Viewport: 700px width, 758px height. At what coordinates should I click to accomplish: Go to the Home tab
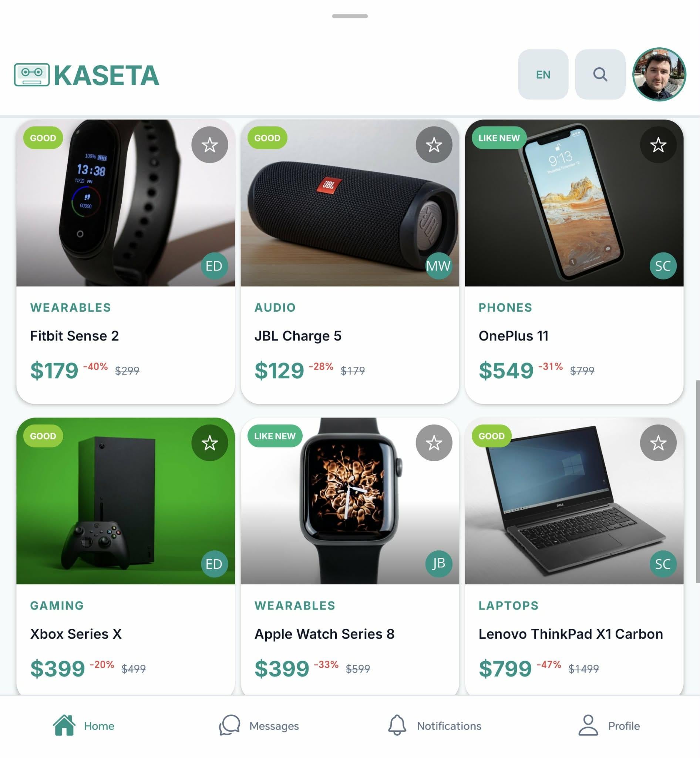point(84,725)
